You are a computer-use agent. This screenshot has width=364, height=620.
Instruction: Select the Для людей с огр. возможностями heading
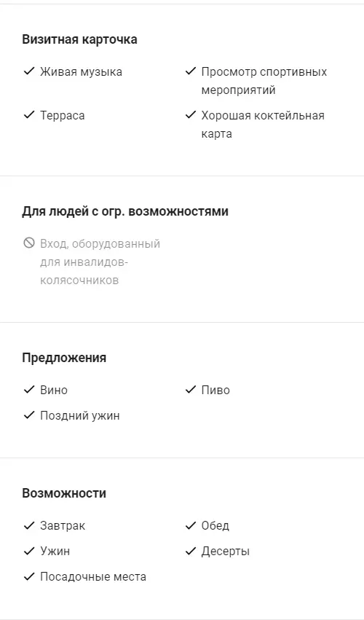125,211
